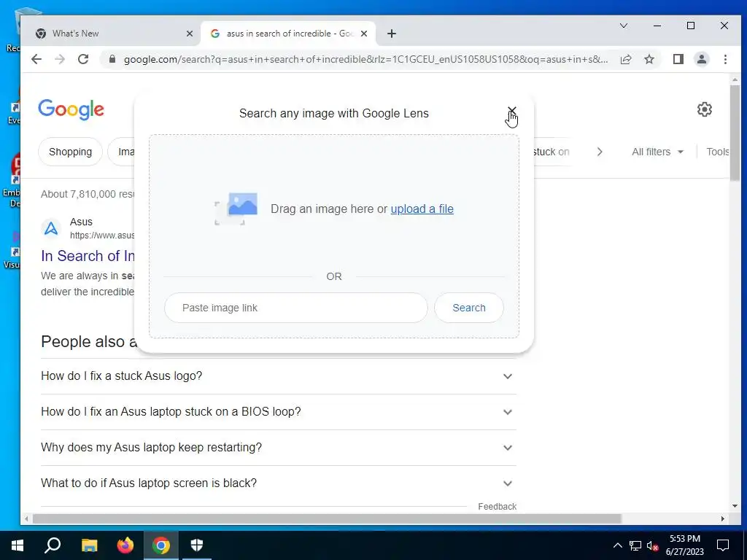Viewport: 747px width, 560px height.
Task: Click the network tray icon
Action: [x=635, y=545]
